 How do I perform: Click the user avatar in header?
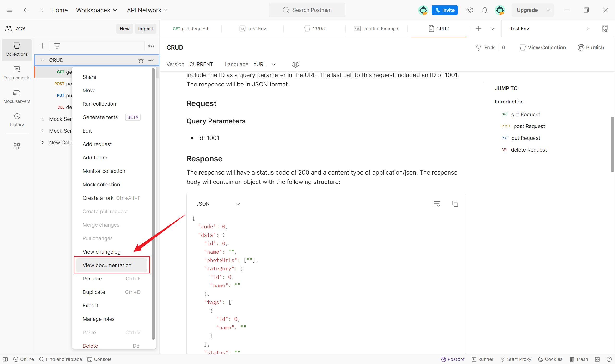click(x=500, y=10)
